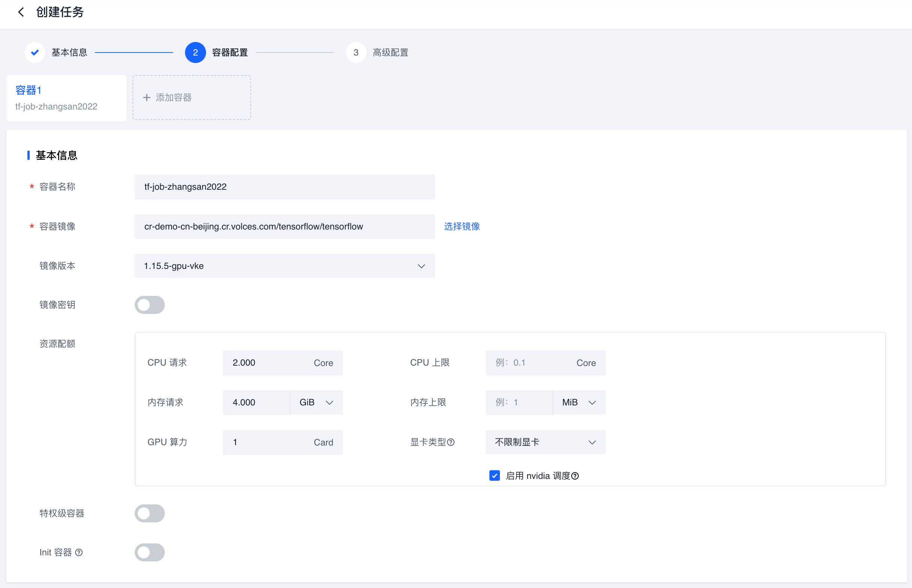The height and width of the screenshot is (588, 912).
Task: Open the 镜像版本 dropdown showing 1.15.5-gpu-vke
Action: pyautogui.click(x=284, y=266)
